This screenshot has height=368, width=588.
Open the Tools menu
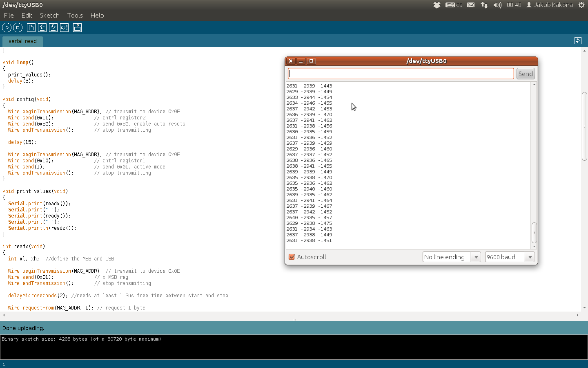click(x=75, y=15)
